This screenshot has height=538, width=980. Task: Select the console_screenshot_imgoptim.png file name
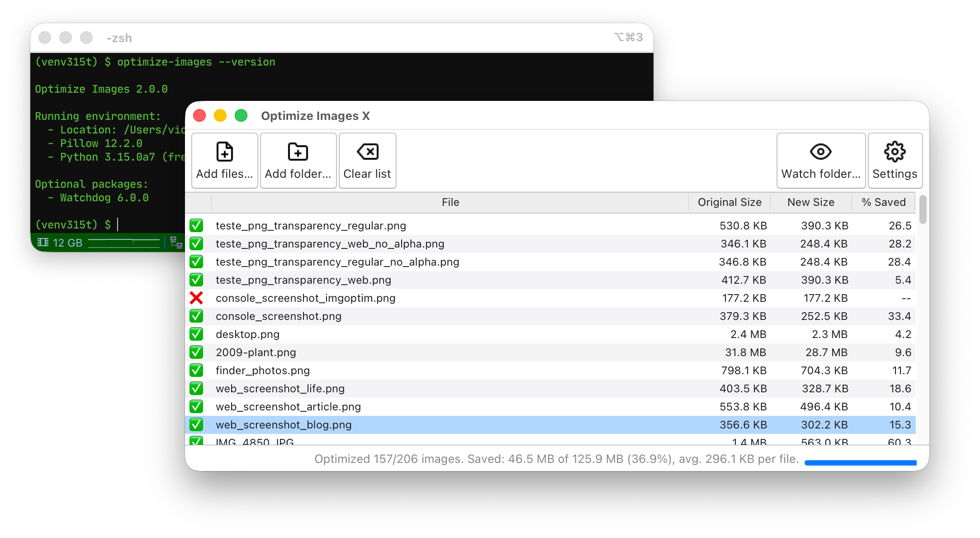pyautogui.click(x=305, y=298)
